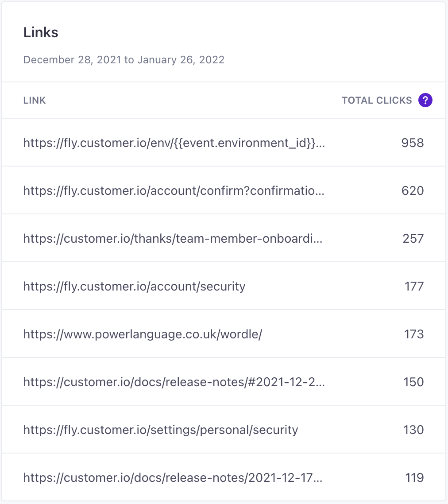Click the 257 clicks count
Screen dimensions: 448x504
(x=413, y=239)
